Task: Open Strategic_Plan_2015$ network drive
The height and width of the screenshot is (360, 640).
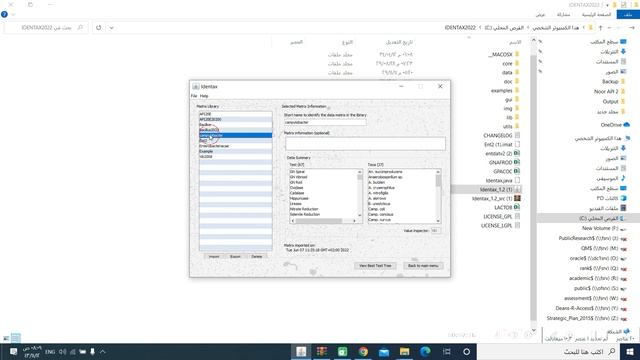Action: coord(587,318)
